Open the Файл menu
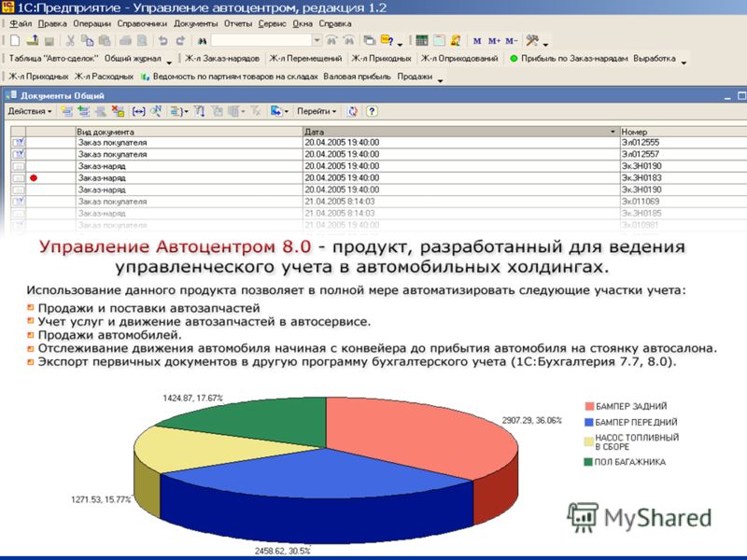Screen dimensions: 747x560 (x=21, y=23)
